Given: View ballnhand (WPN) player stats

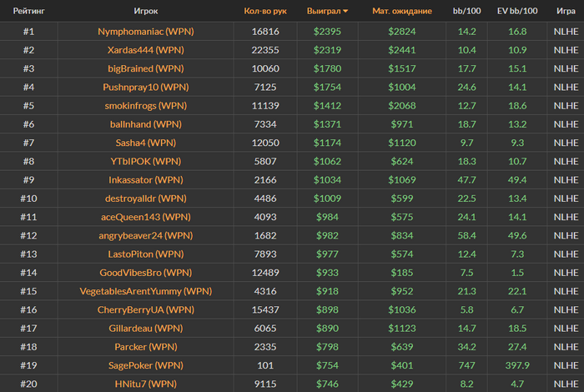Looking at the screenshot, I should point(146,124).
